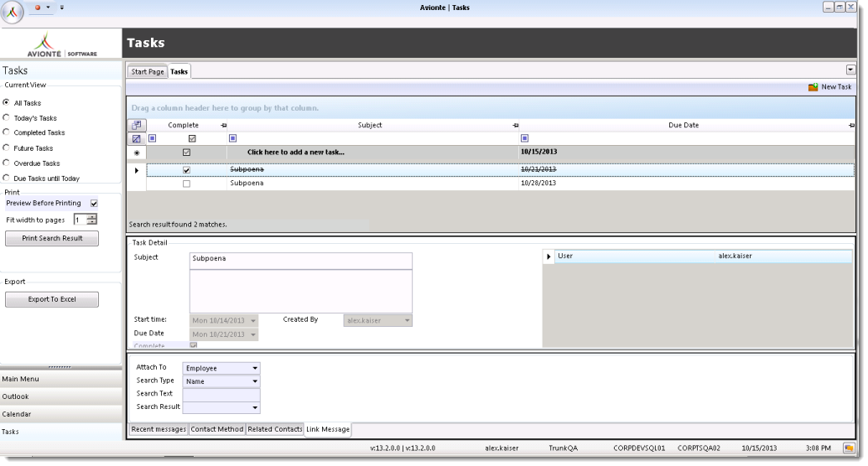The image size is (868, 466).
Task: Select the Completed Tasks view
Action: coord(6,132)
